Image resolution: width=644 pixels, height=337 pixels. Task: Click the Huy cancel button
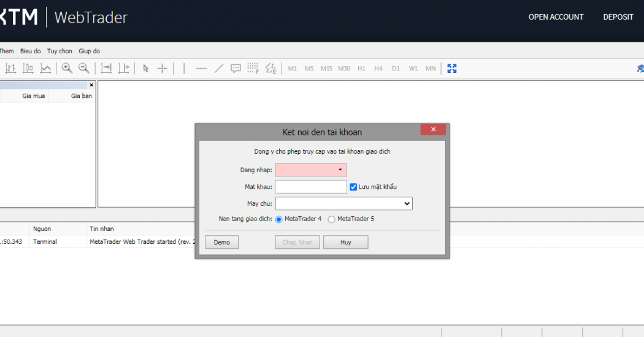pos(346,242)
